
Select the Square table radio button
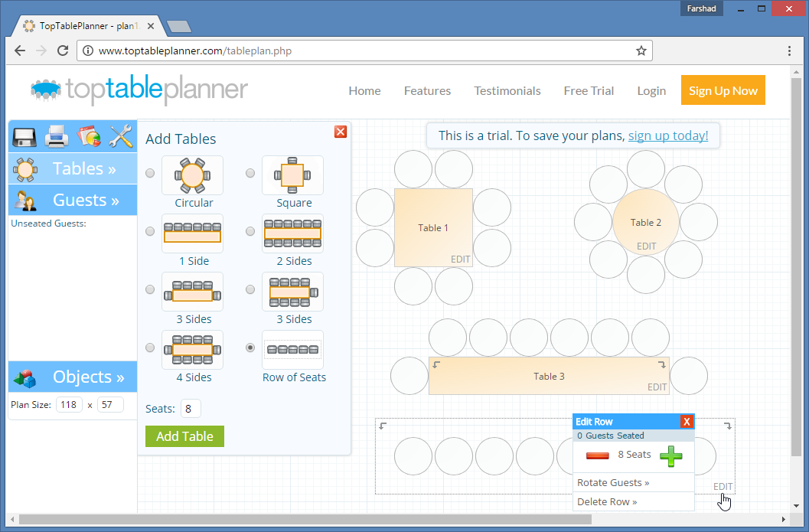250,173
